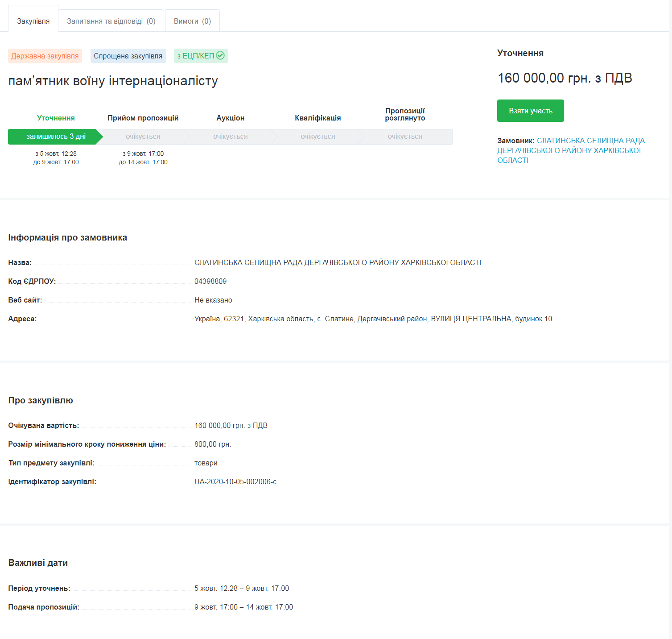Image resolution: width=672 pixels, height=639 pixels.
Task: Click the Державна закупівля badge
Action: click(x=45, y=56)
